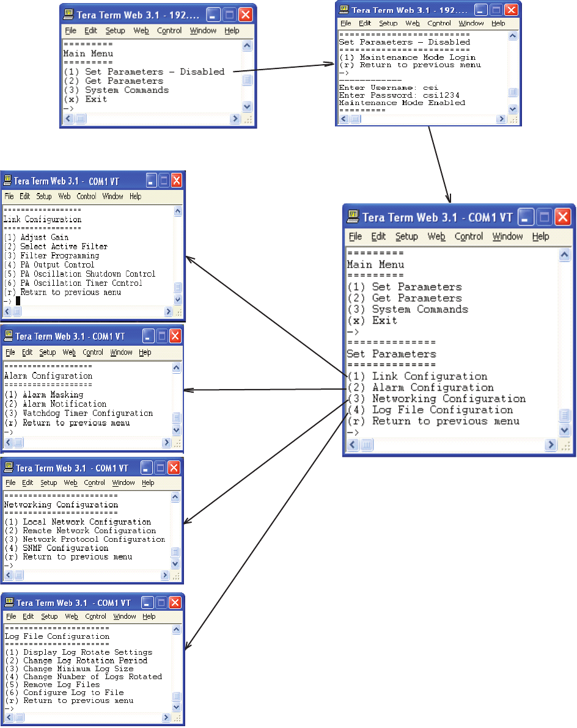Click "(4) SNMP Configuration" line

click(x=57, y=548)
